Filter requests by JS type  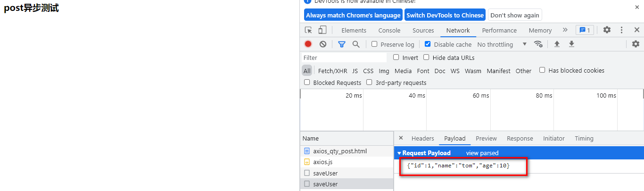[x=355, y=71]
